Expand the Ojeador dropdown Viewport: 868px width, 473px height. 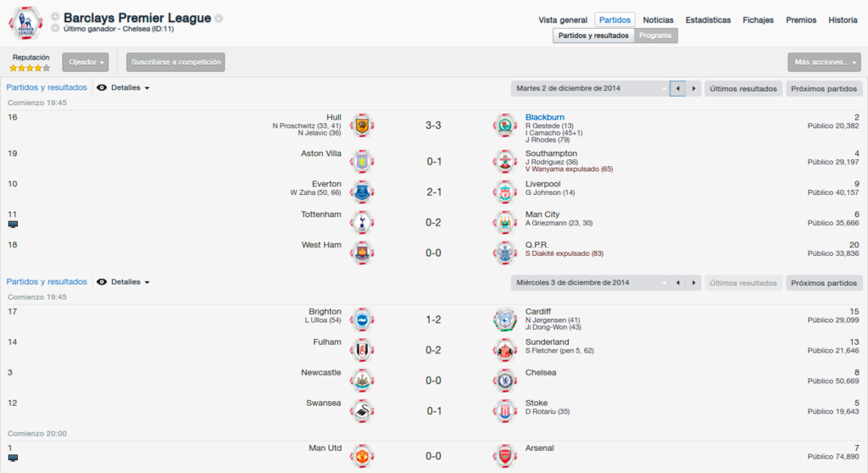(86, 62)
